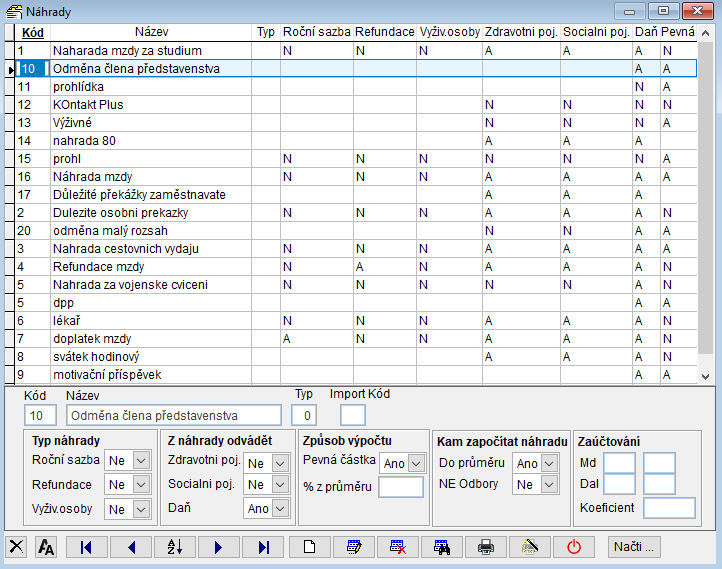Select the row Refundace mzdy
Image resolution: width=722 pixels, height=569 pixels.
tap(356, 267)
